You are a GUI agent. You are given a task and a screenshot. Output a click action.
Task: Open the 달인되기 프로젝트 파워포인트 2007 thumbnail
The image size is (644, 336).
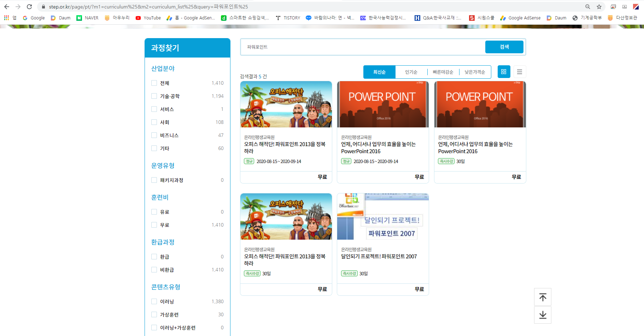pos(383,217)
